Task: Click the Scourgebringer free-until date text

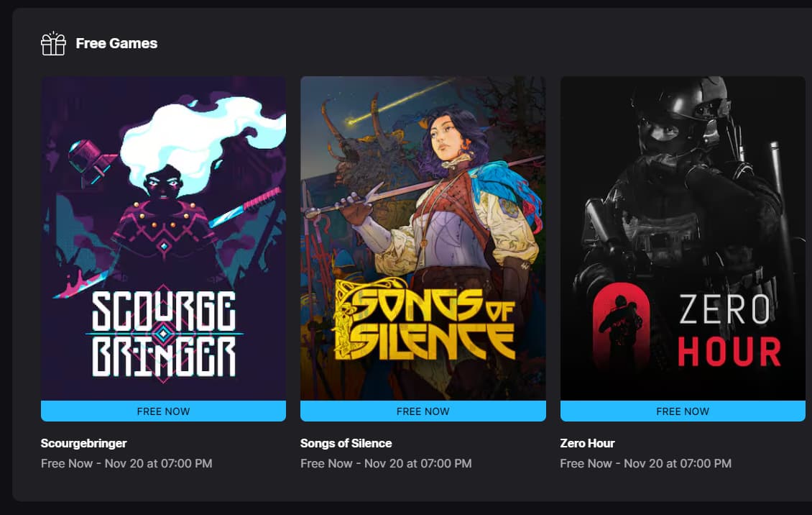Action: (x=126, y=463)
